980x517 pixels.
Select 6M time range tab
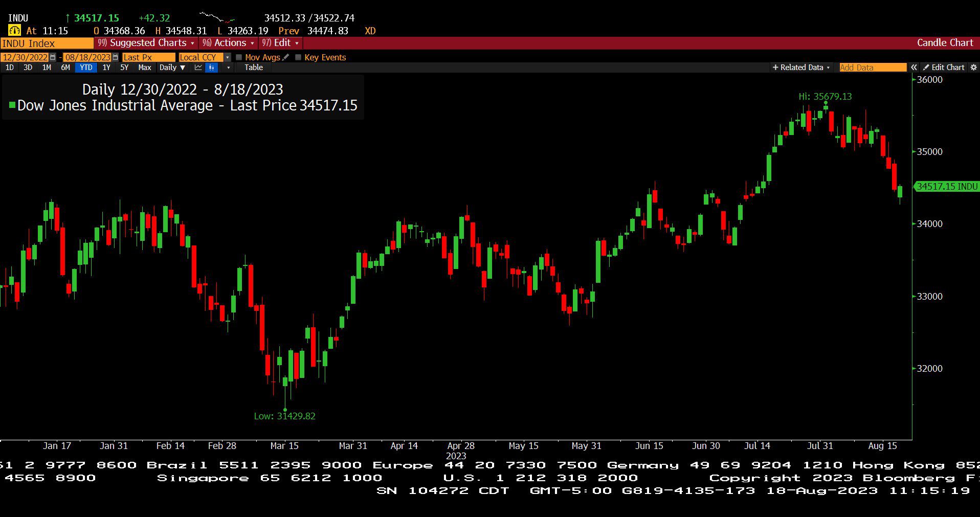(x=65, y=68)
